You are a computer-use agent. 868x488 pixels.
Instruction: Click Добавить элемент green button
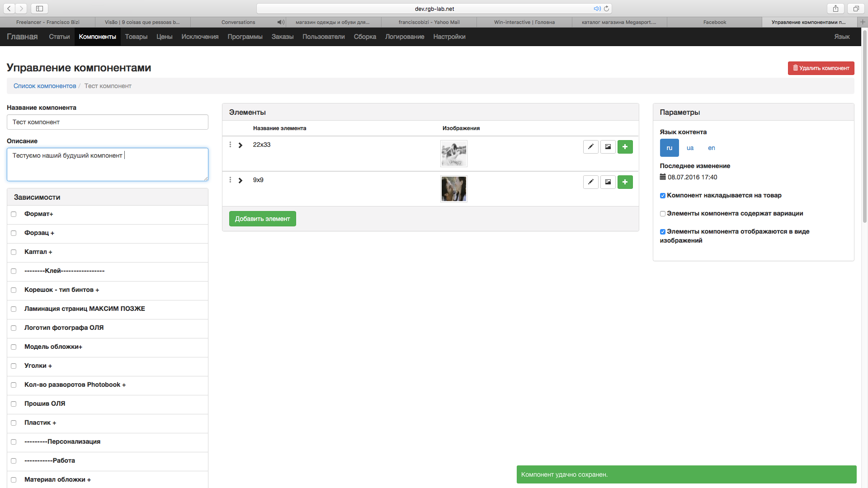point(262,219)
